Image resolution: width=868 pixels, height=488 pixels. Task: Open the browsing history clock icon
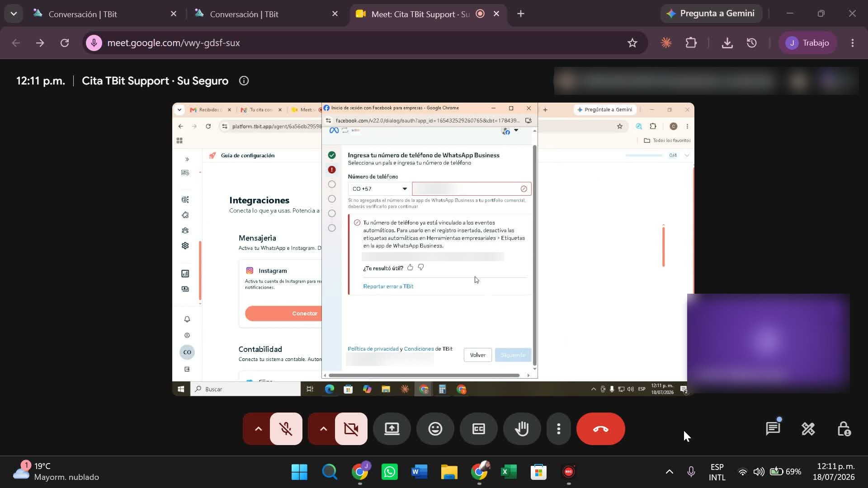(x=751, y=43)
